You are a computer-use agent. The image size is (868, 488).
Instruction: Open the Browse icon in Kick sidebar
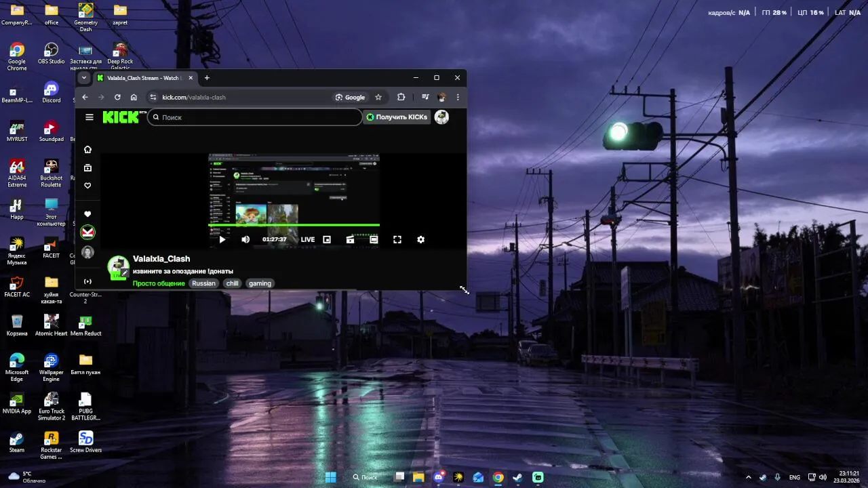[x=87, y=167]
